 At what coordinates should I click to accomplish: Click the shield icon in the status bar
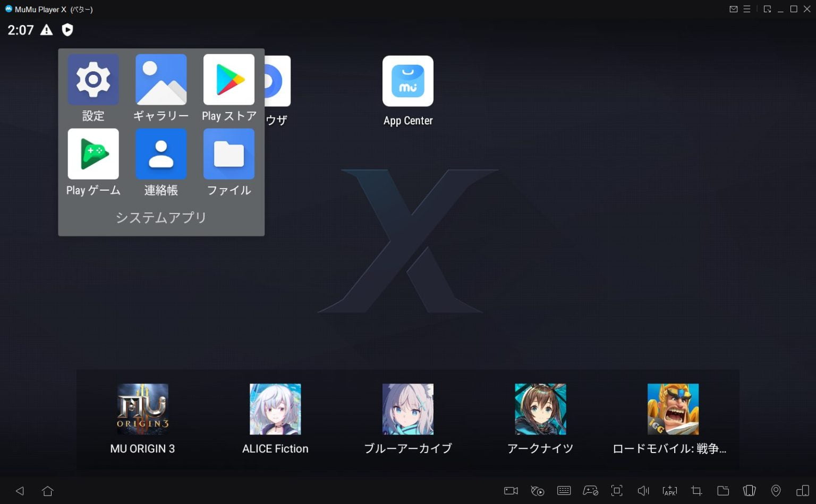[68, 30]
